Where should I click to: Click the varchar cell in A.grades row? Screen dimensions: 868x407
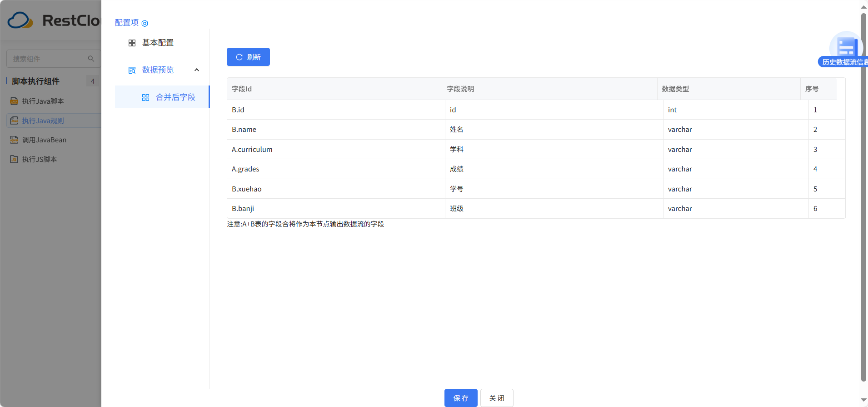(x=736, y=169)
